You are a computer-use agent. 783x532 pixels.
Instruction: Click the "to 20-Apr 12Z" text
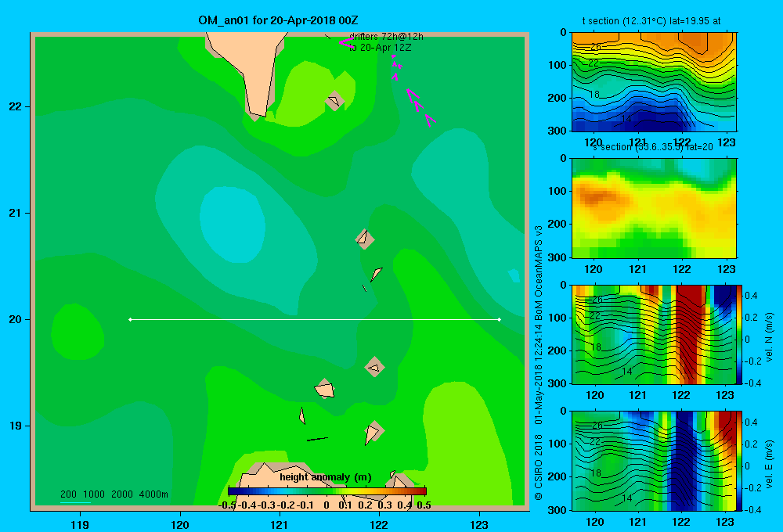[380, 48]
